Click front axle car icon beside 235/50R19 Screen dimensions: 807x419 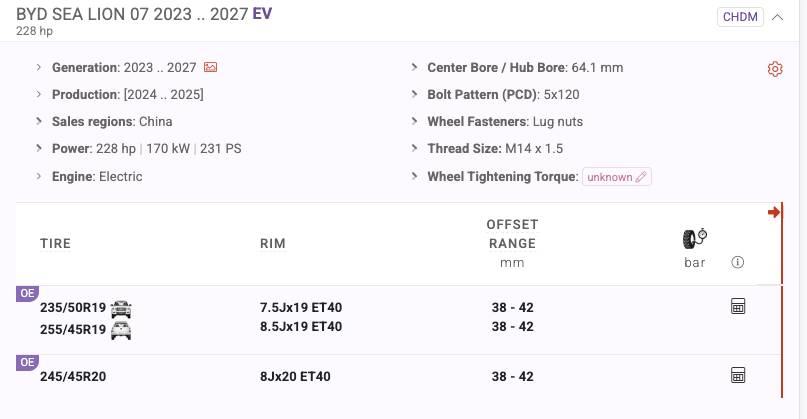(122, 308)
